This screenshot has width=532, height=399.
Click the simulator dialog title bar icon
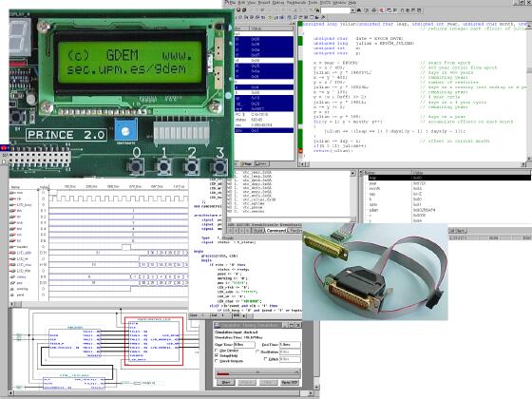coord(218,325)
